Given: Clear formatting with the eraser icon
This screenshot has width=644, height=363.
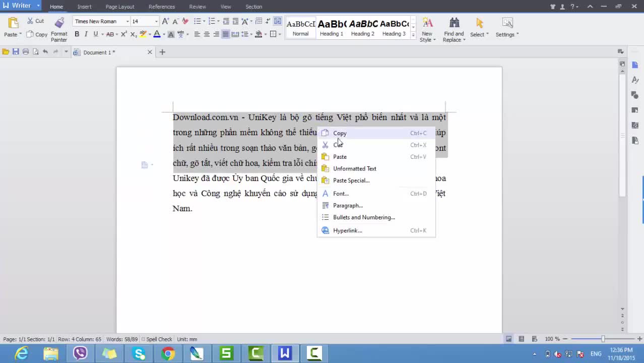Looking at the screenshot, I should click(x=185, y=21).
